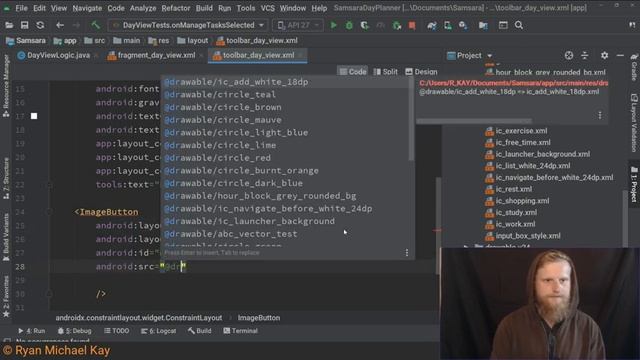Switch editor to Split view
The image size is (640, 360).
click(385, 72)
